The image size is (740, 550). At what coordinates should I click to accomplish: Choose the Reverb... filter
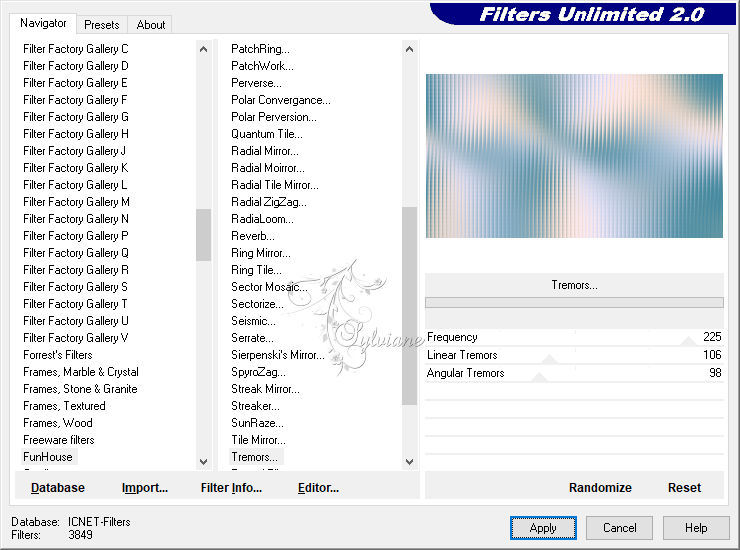(x=252, y=236)
